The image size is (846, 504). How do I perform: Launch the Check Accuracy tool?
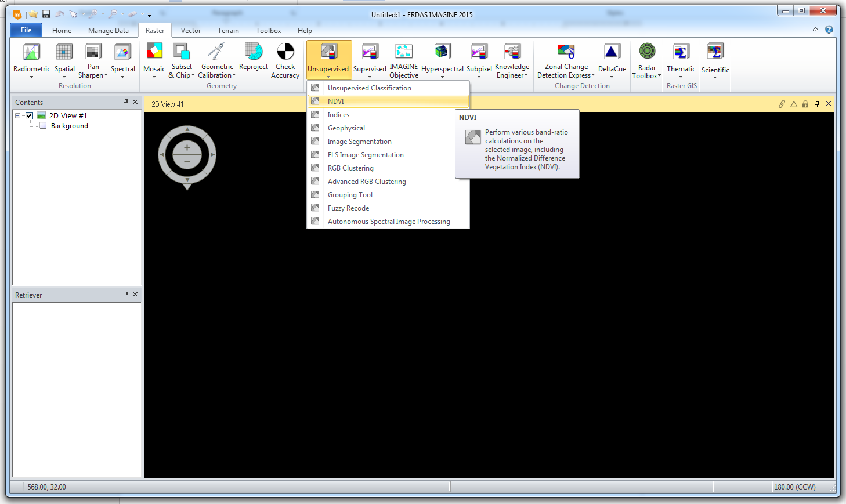coord(285,52)
